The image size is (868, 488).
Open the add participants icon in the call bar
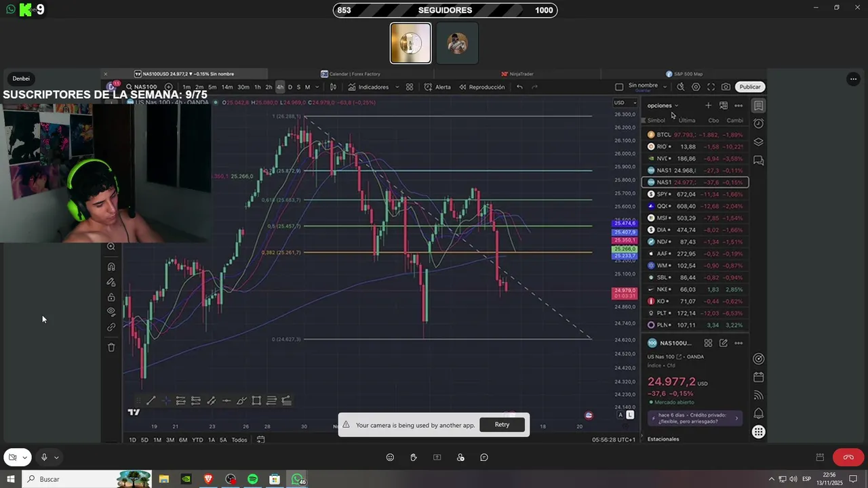tap(460, 457)
